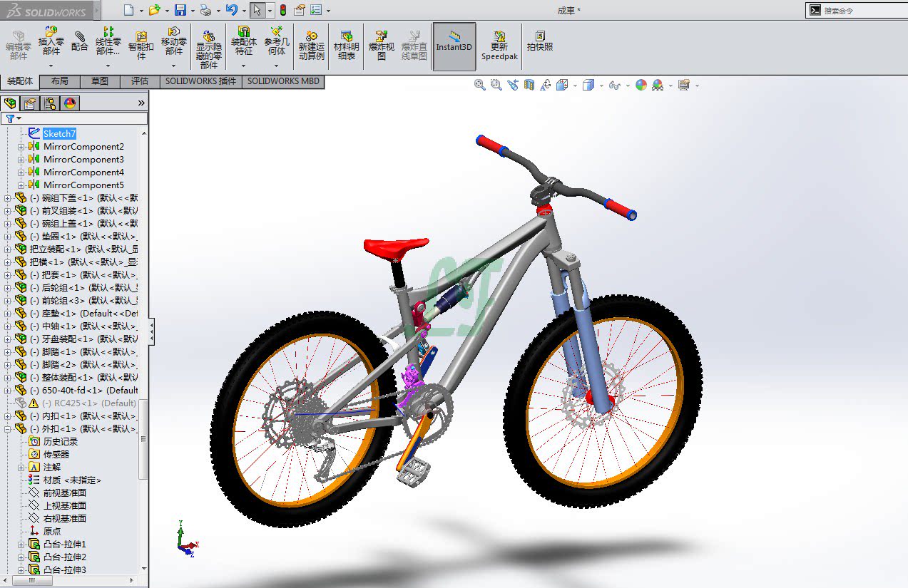Expand the 牙盘装配<1> tree node
The width and height of the screenshot is (908, 588).
tap(8, 339)
